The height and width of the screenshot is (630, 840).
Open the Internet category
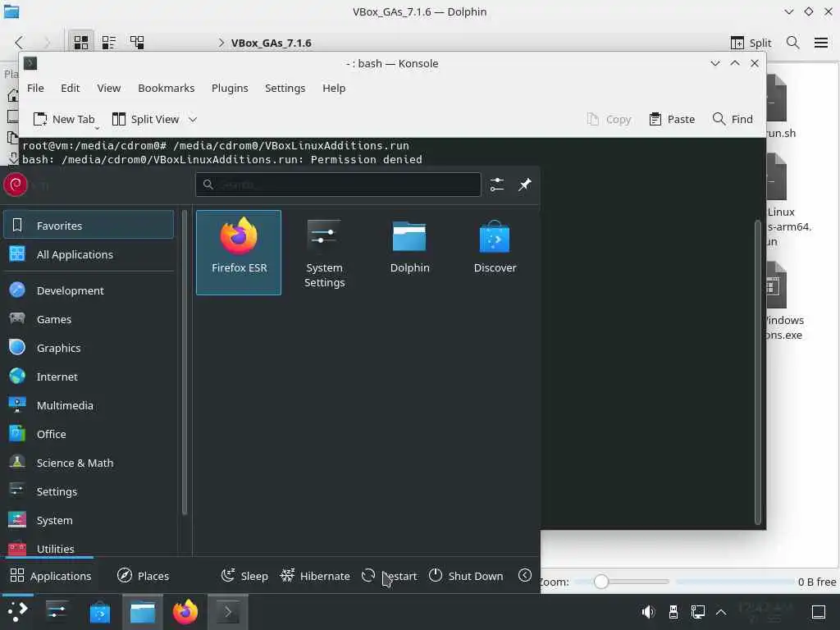pyautogui.click(x=89, y=377)
